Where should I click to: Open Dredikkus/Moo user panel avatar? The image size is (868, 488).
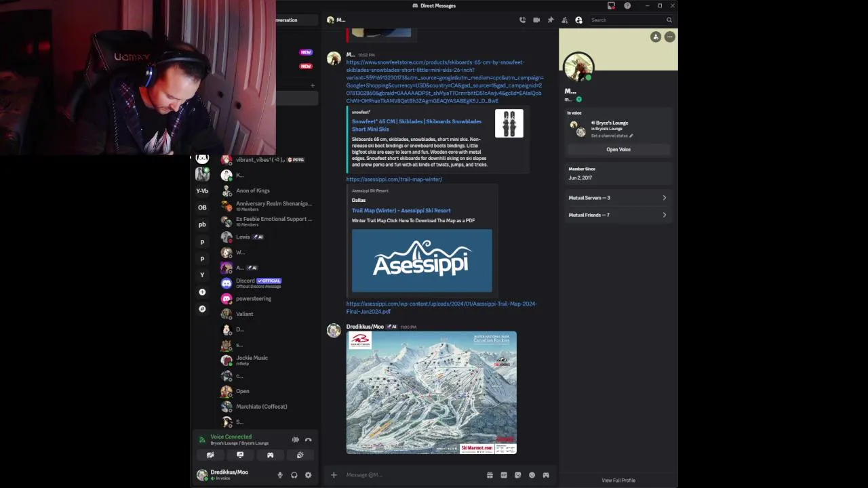(x=202, y=475)
